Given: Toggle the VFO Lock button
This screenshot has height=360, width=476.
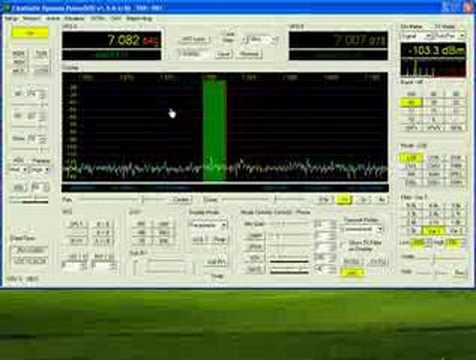Looking at the screenshot, I should coord(194,39).
